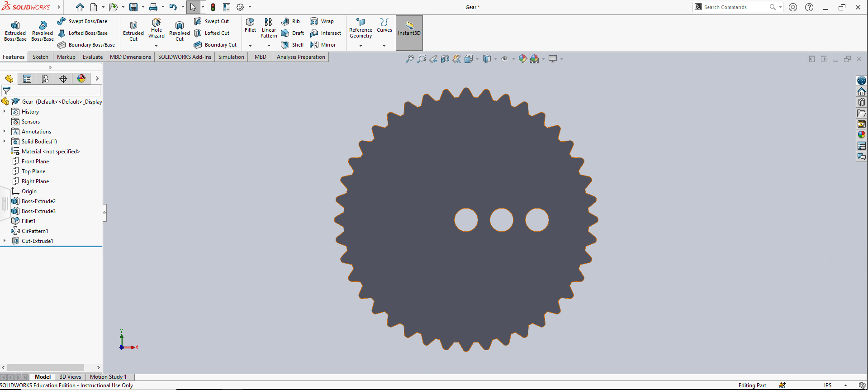Open the PropertyManager panel tab
The image size is (868, 390).
coord(27,79)
